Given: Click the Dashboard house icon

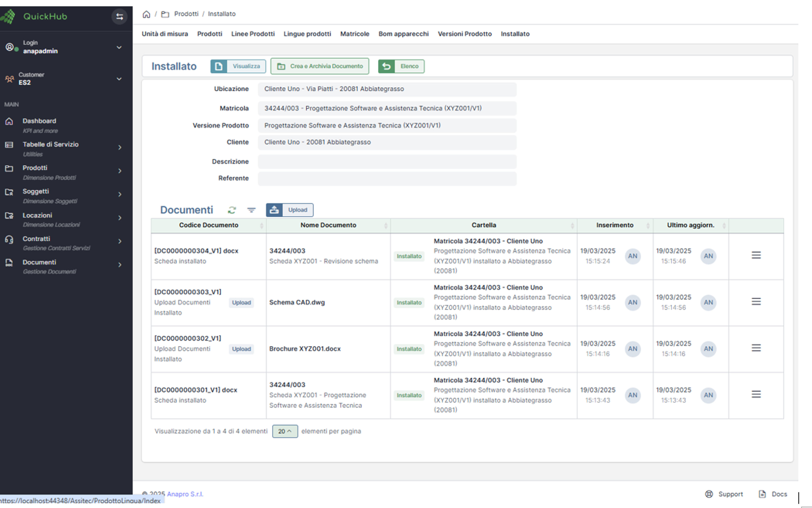Looking at the screenshot, I should 9,121.
